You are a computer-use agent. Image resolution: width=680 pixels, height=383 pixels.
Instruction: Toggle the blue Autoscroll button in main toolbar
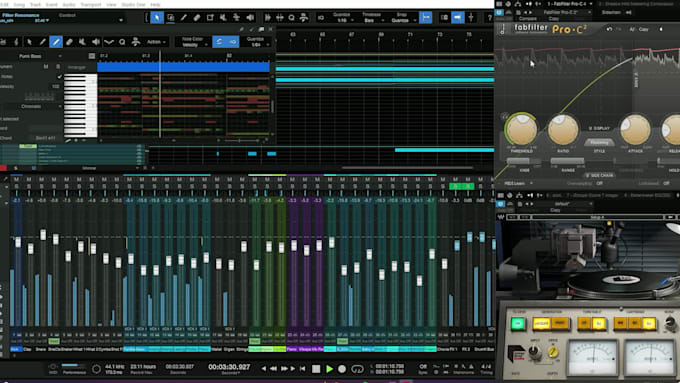[x=458, y=18]
